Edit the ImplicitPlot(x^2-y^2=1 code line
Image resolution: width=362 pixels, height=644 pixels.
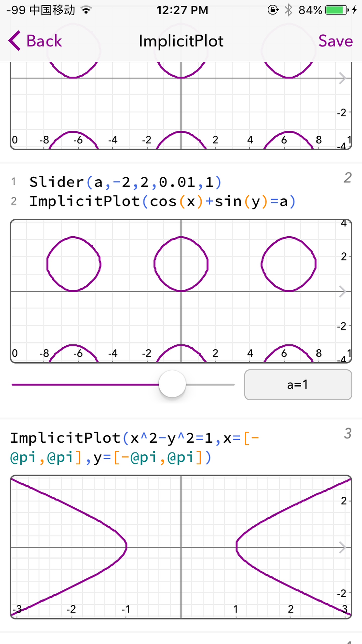[x=135, y=438]
